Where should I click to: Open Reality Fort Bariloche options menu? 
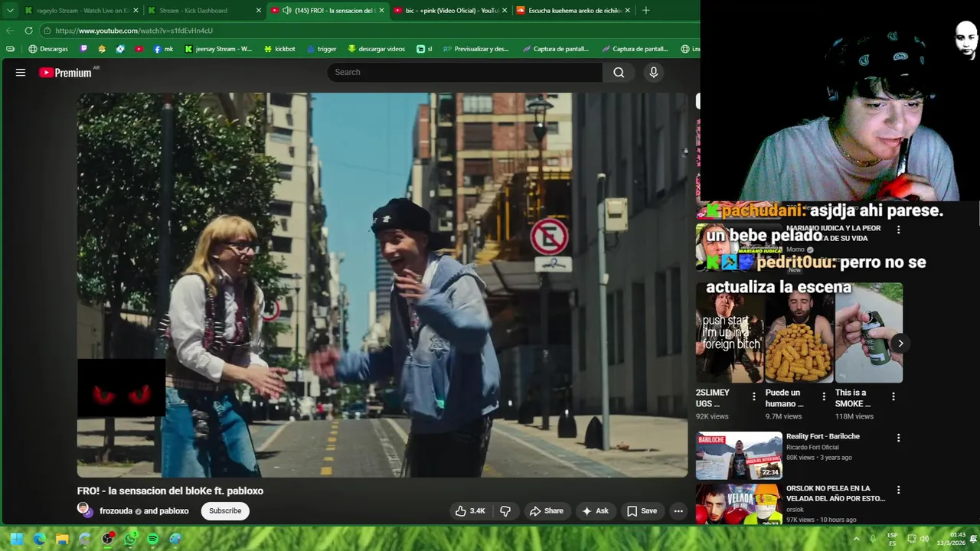898,438
